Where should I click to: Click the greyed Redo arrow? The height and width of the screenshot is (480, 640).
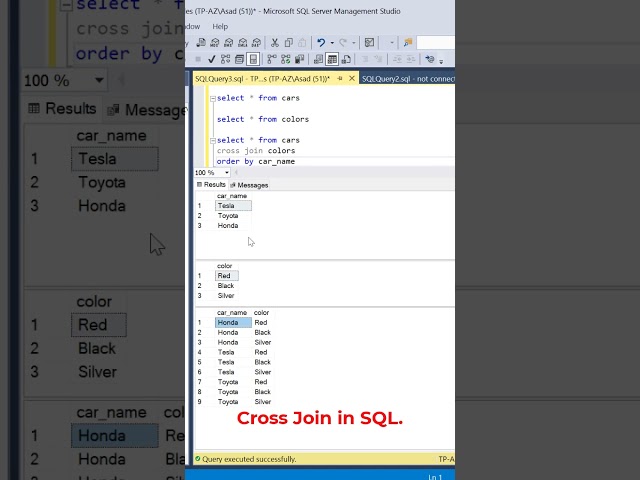click(343, 42)
